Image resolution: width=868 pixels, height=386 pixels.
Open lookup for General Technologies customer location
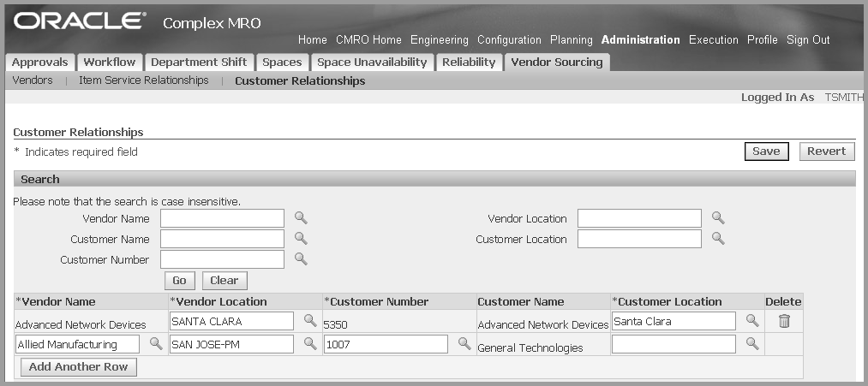point(751,343)
